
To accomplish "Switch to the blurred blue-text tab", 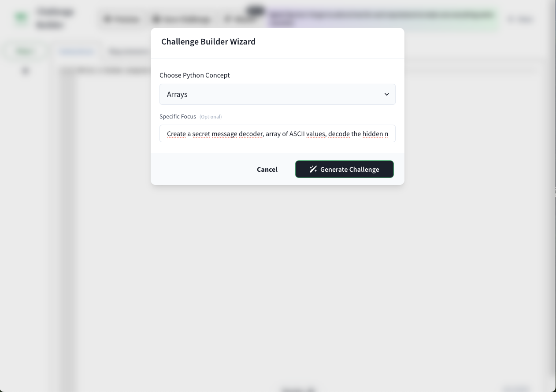I will click(x=76, y=52).
